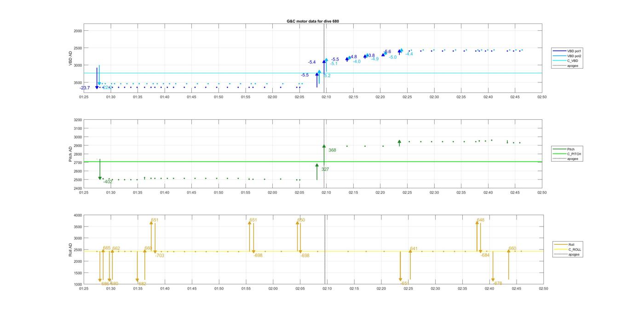Click the '2400' tick on the Pitch axis
This screenshot has height=319, width=644.
pos(78,188)
